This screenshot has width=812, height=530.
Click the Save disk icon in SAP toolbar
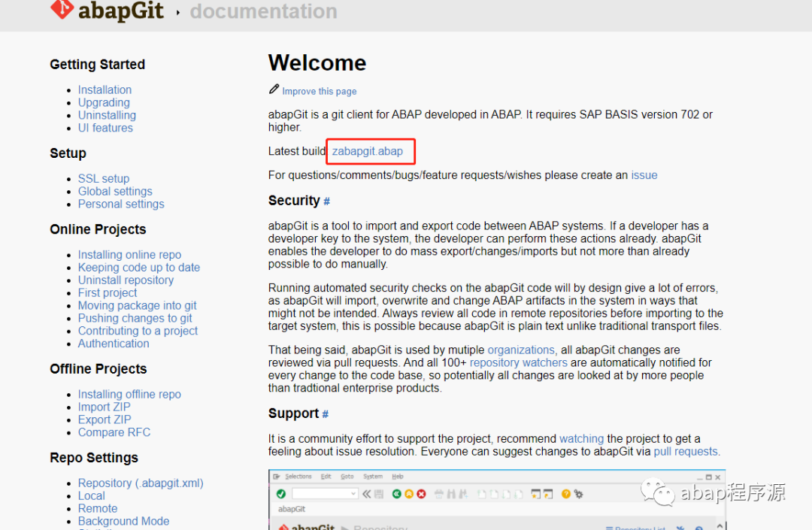pos(379,494)
